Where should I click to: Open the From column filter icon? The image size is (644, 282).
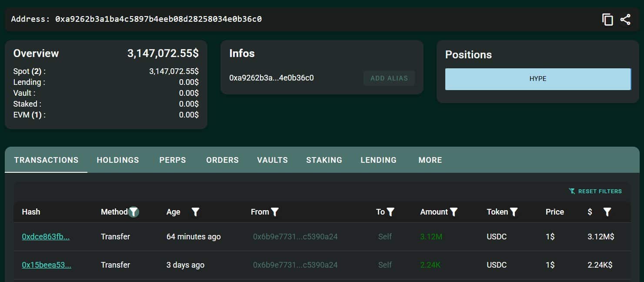coord(275,212)
